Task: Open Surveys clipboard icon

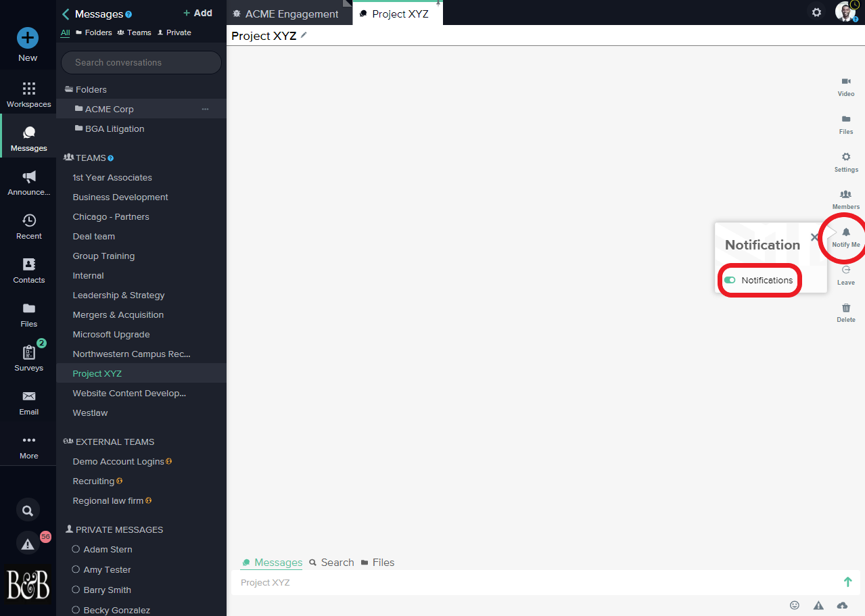Action: pos(28,352)
